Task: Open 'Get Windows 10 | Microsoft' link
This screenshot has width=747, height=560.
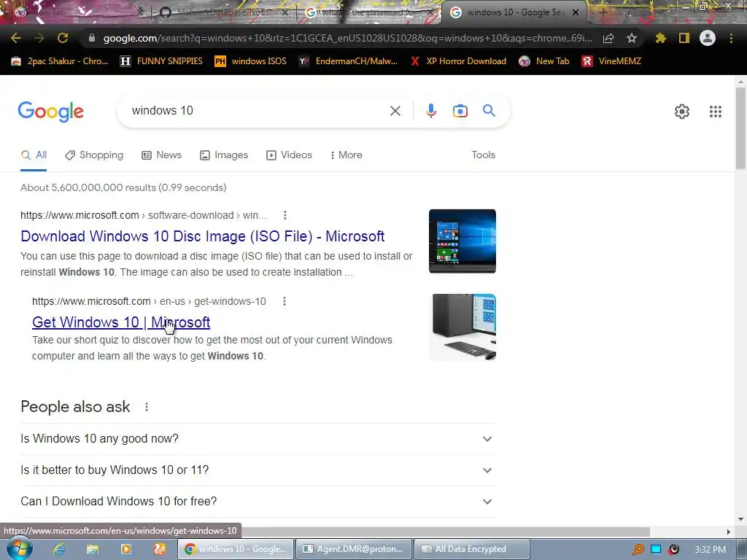Action: 121,322
